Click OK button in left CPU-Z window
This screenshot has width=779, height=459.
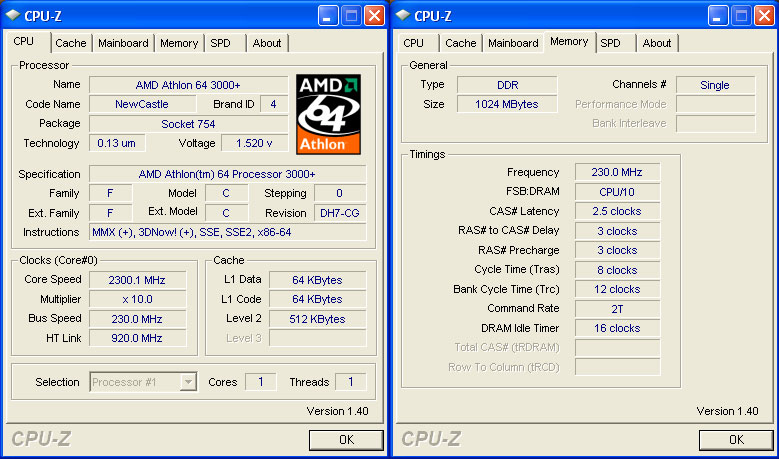(346, 440)
